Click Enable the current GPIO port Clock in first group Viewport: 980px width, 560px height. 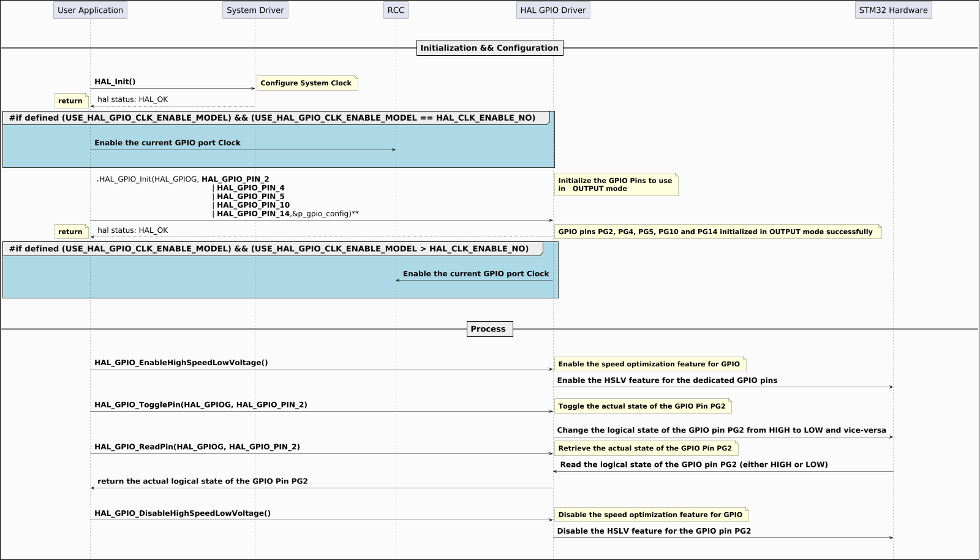pos(167,143)
